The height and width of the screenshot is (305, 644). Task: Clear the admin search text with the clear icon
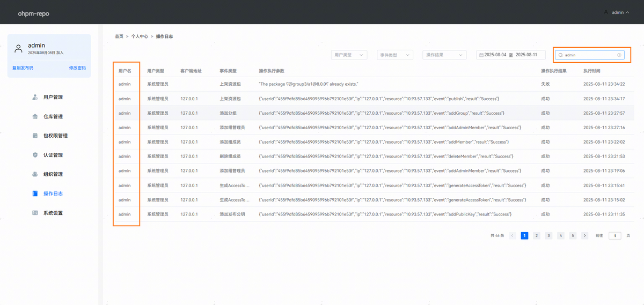[x=619, y=55]
